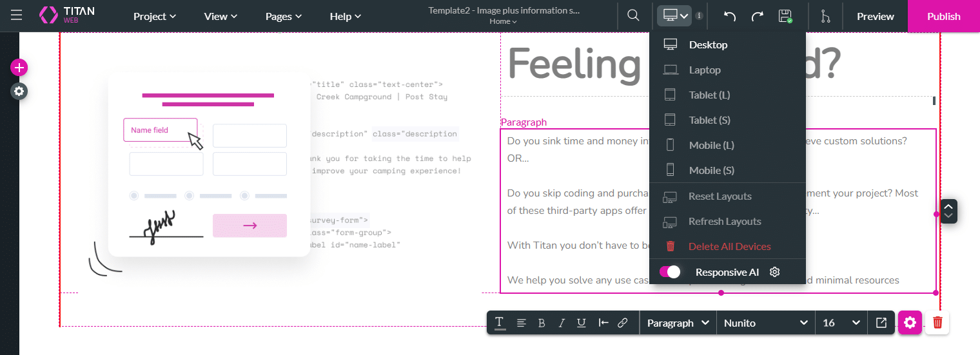
Task: Click the insert link icon
Action: [x=623, y=323]
